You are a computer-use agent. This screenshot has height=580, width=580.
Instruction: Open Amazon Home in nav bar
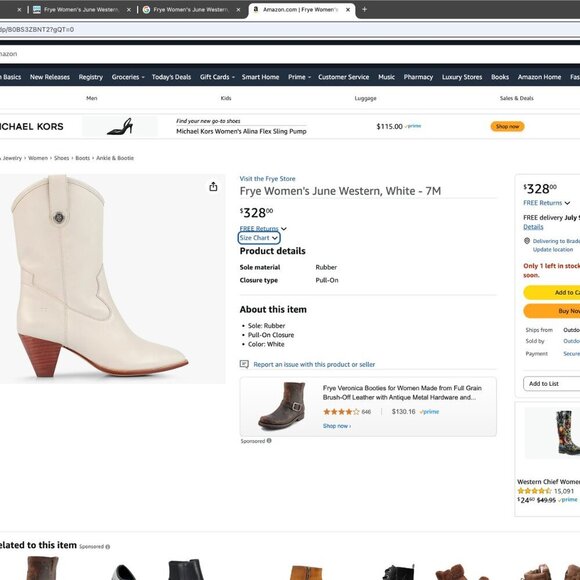click(539, 77)
